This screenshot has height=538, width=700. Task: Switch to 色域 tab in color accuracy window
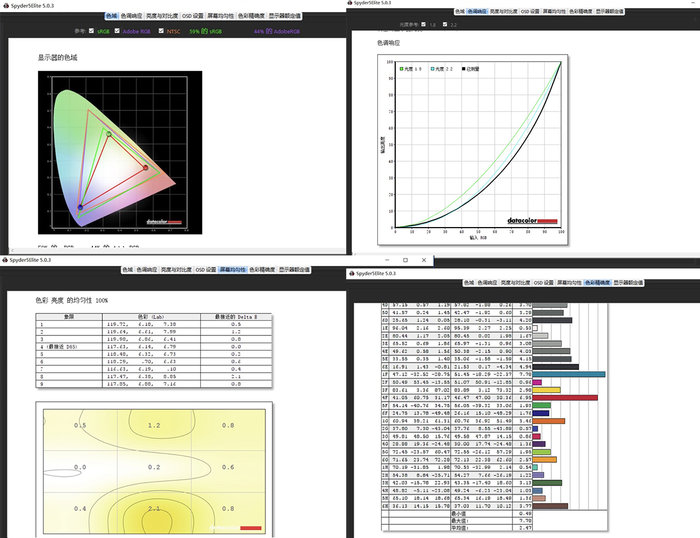pyautogui.click(x=469, y=283)
